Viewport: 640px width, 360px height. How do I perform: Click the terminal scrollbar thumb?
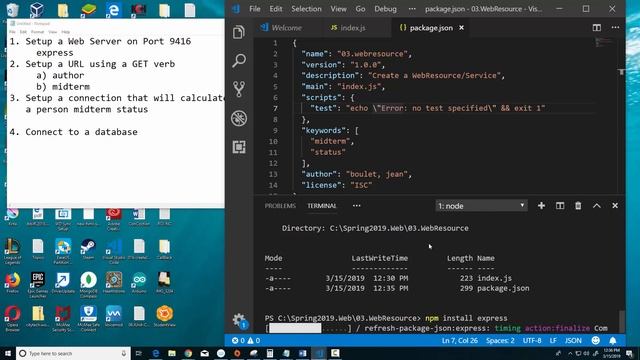click(x=622, y=322)
